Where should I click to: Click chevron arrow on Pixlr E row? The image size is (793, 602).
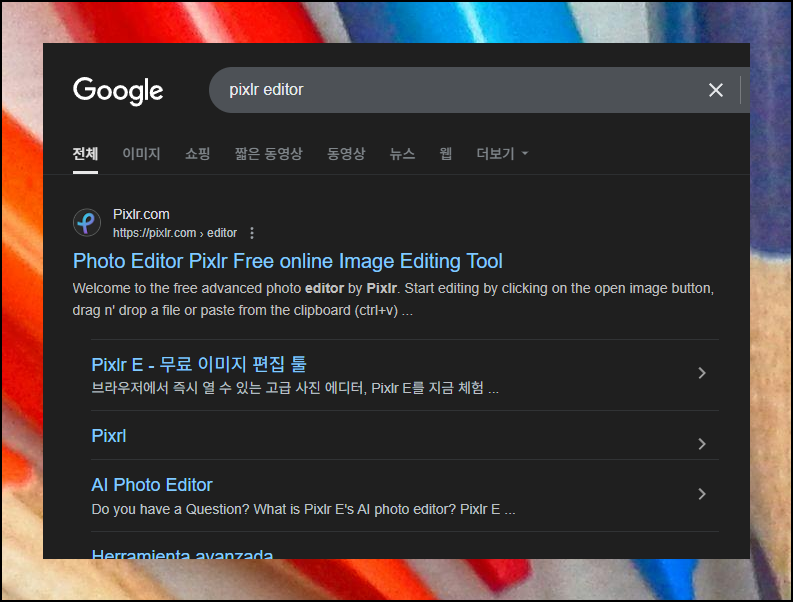(702, 373)
